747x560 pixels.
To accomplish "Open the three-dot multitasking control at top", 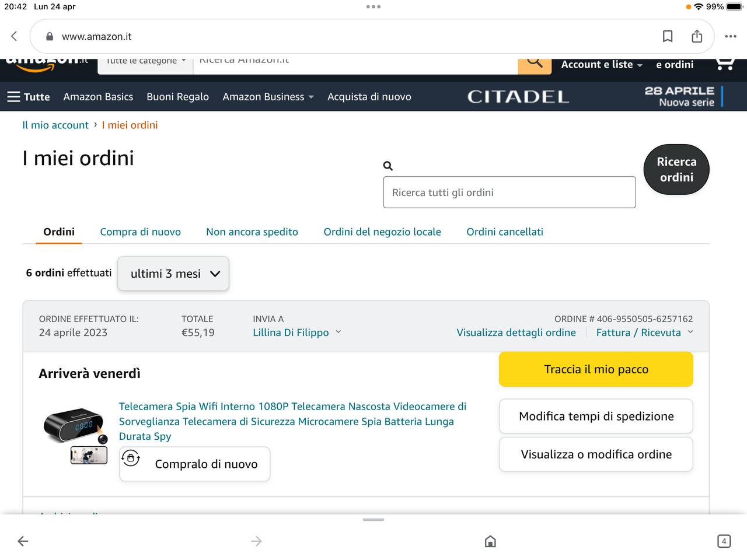I will pyautogui.click(x=373, y=6).
